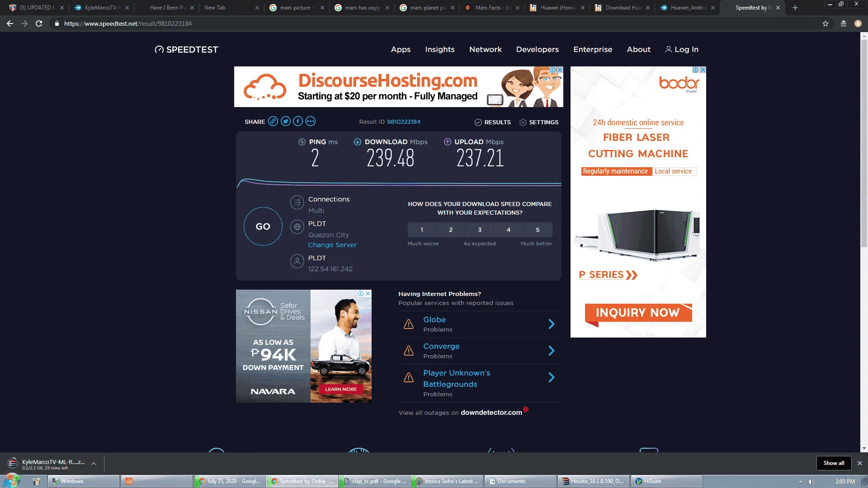Open the Results history

(492, 122)
